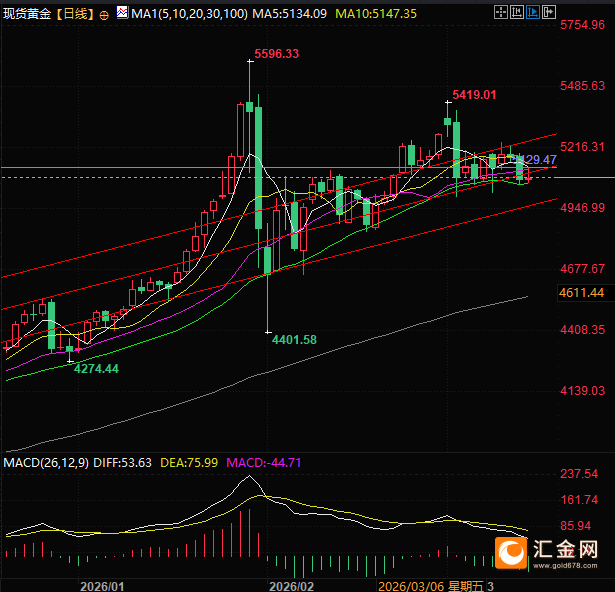Click the MA10:5147.35 value

point(376,14)
